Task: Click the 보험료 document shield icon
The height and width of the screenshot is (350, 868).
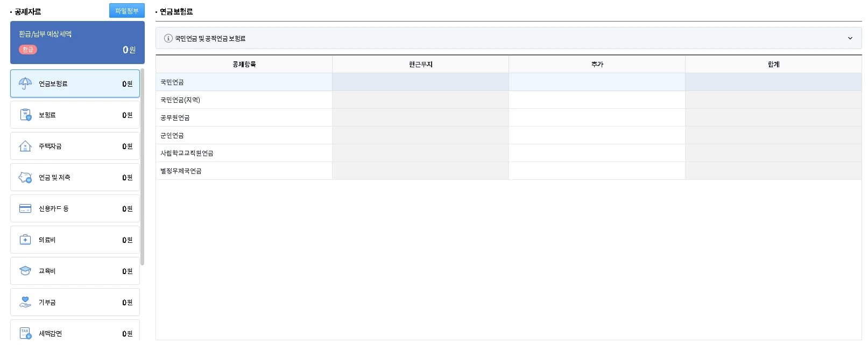Action: [25, 115]
